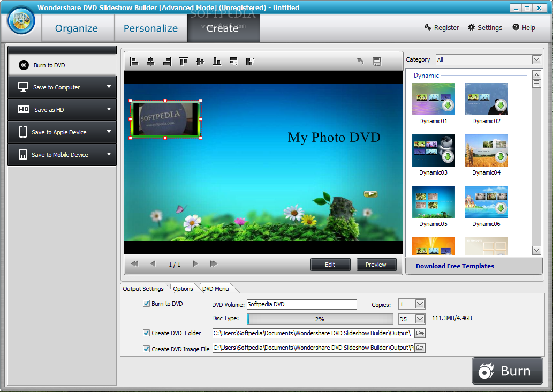Screen dimensions: 553x392
Task: Click the Wondershare disc logo icon
Action: tap(21, 20)
